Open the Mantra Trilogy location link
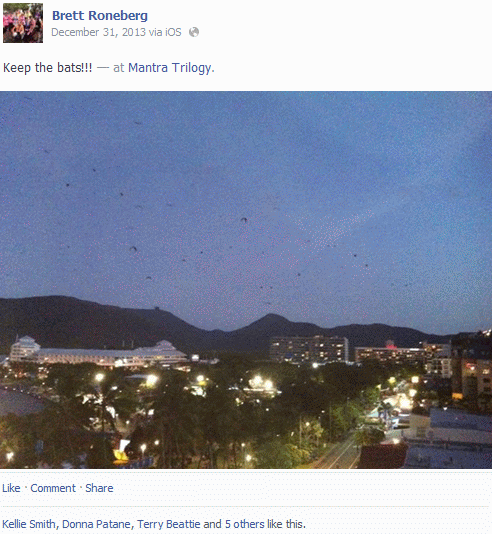 pos(170,67)
